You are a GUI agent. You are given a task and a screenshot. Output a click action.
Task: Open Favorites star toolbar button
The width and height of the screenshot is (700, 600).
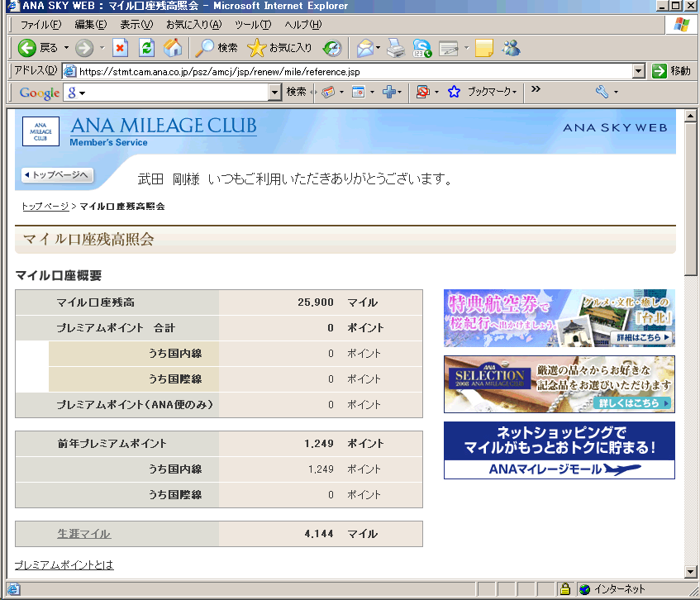tap(279, 48)
